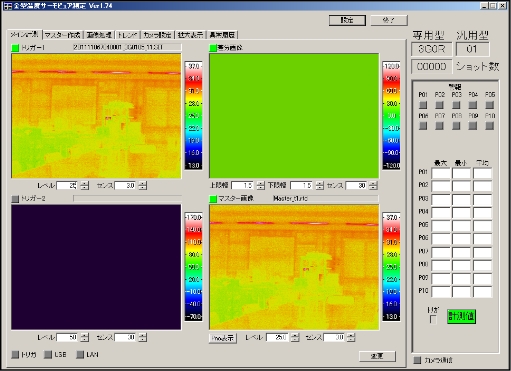The width and height of the screenshot is (511, 371).
Task: Click the green マスター画像 indicator square
Action: [213, 199]
